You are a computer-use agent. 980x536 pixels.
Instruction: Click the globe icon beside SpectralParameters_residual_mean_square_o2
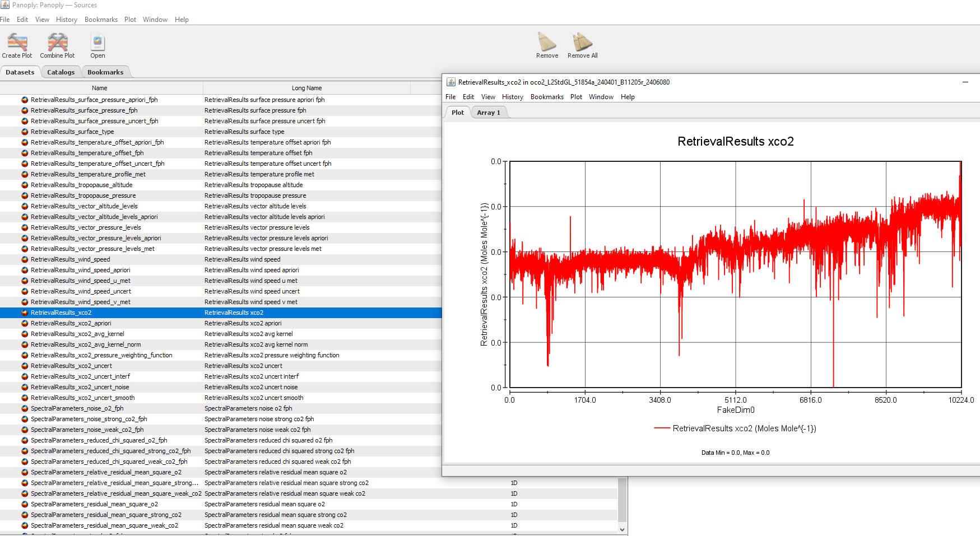pos(25,504)
